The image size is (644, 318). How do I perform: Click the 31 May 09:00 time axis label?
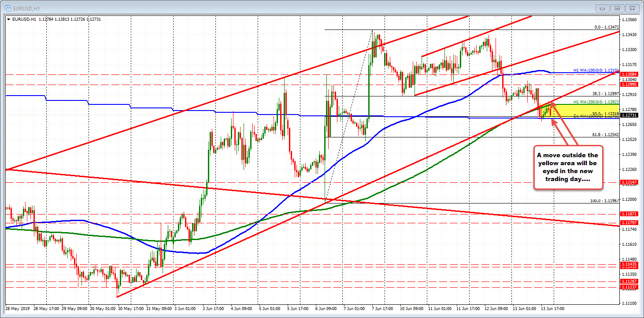tap(160, 309)
